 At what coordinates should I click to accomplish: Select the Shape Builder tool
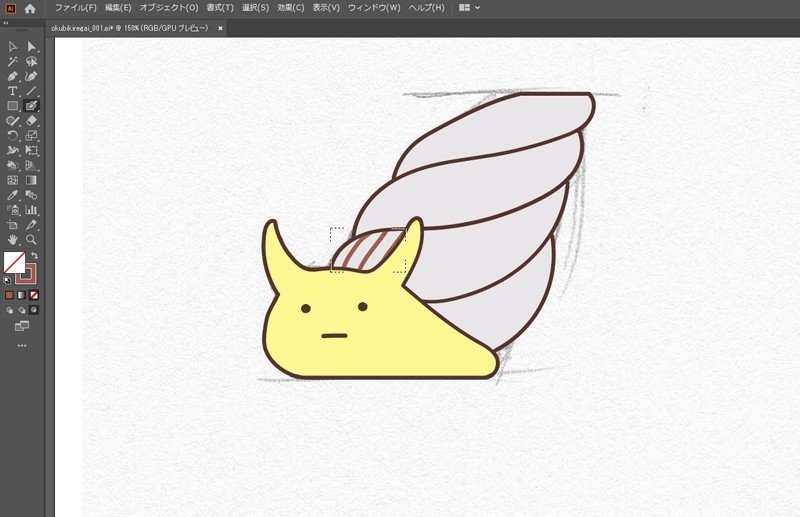tap(13, 165)
